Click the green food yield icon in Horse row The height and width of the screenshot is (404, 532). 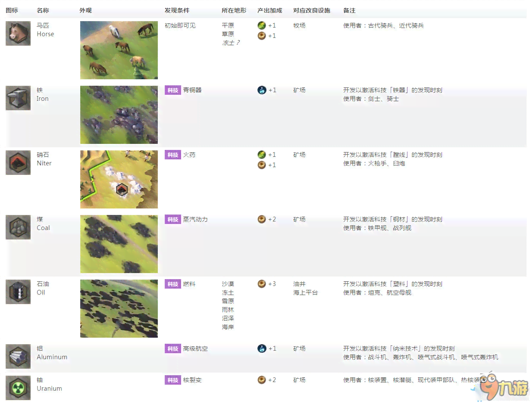click(262, 25)
